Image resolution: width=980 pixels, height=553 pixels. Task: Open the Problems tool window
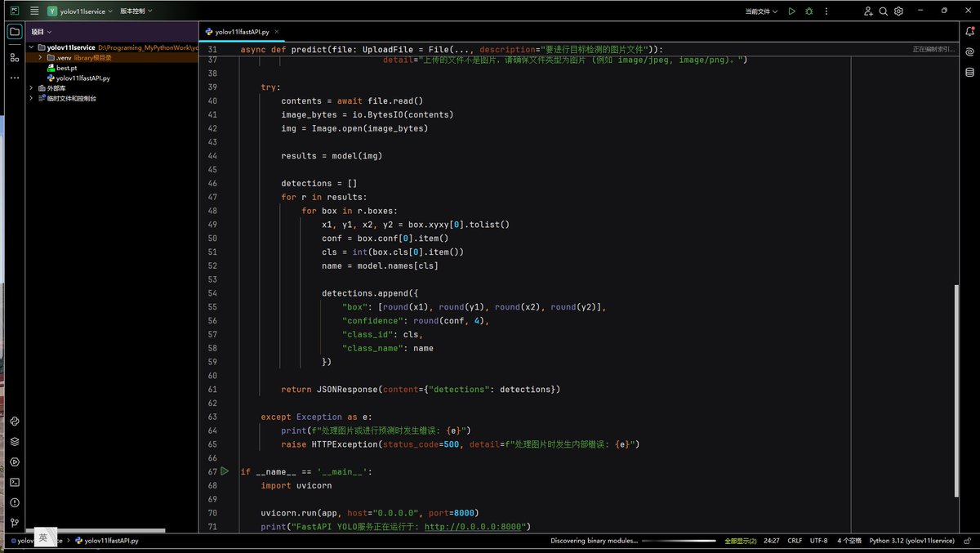[14, 502]
